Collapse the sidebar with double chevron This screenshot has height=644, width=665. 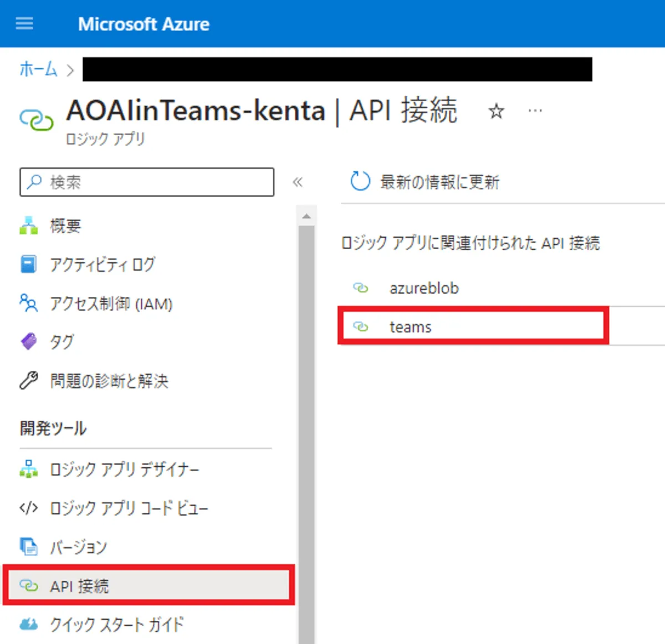(298, 182)
